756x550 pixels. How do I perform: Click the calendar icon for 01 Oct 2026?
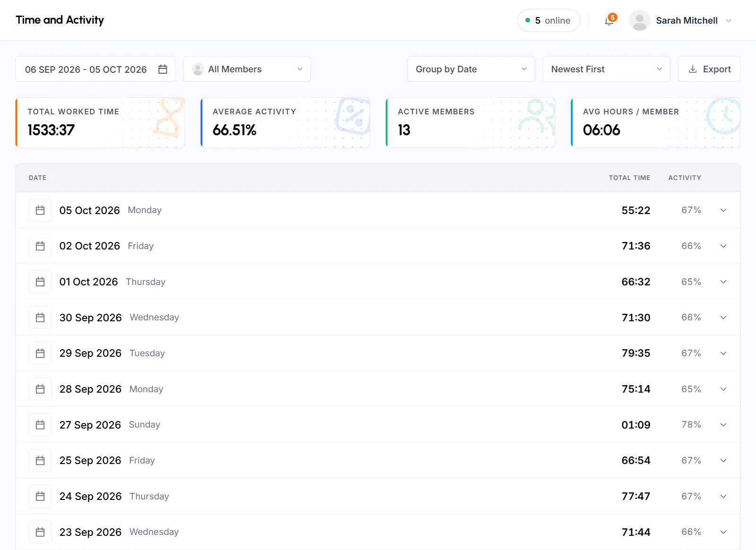tap(40, 282)
